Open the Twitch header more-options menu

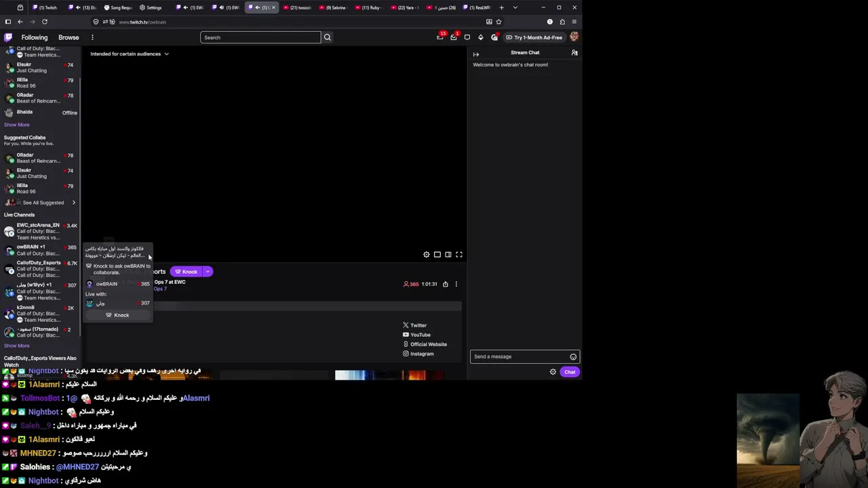[92, 37]
